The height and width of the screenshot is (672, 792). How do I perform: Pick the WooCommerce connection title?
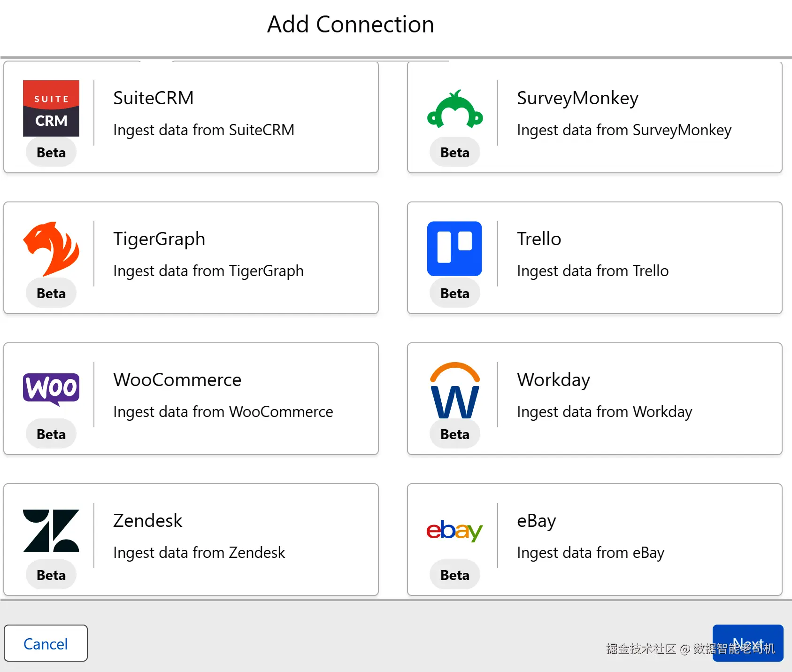pyautogui.click(x=177, y=380)
